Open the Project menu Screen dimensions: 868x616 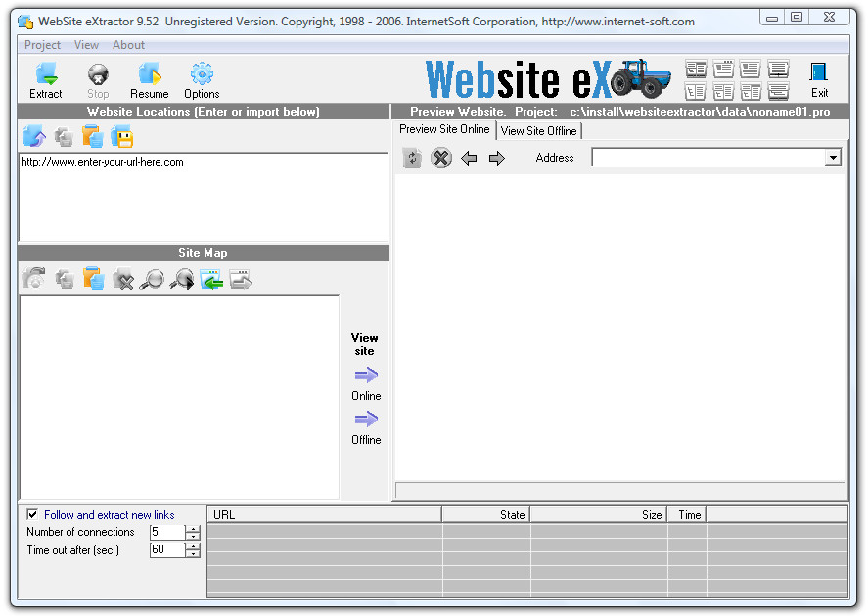[43, 45]
